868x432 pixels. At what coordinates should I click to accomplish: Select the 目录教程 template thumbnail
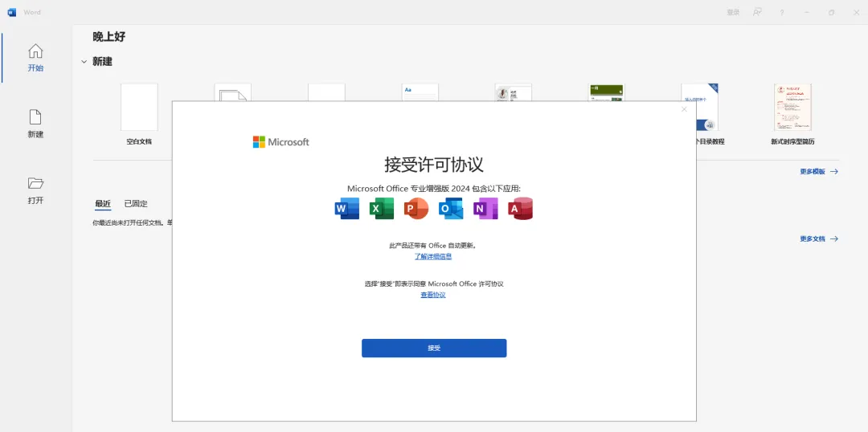[x=700, y=108]
